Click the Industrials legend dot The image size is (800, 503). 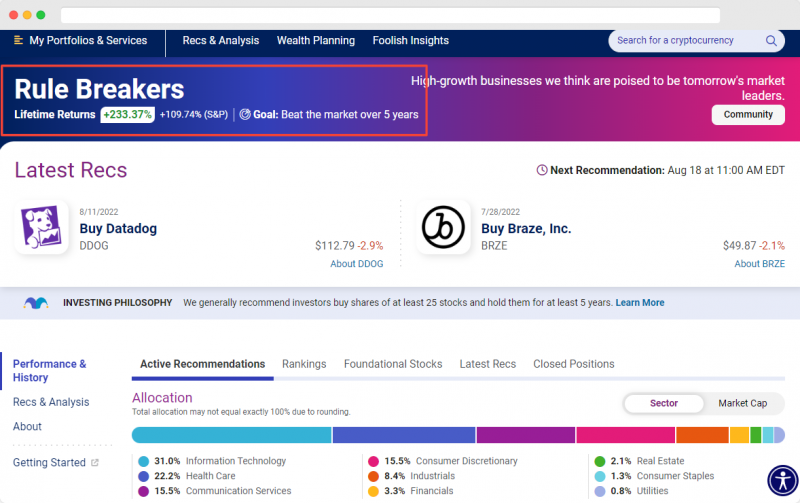click(x=373, y=476)
